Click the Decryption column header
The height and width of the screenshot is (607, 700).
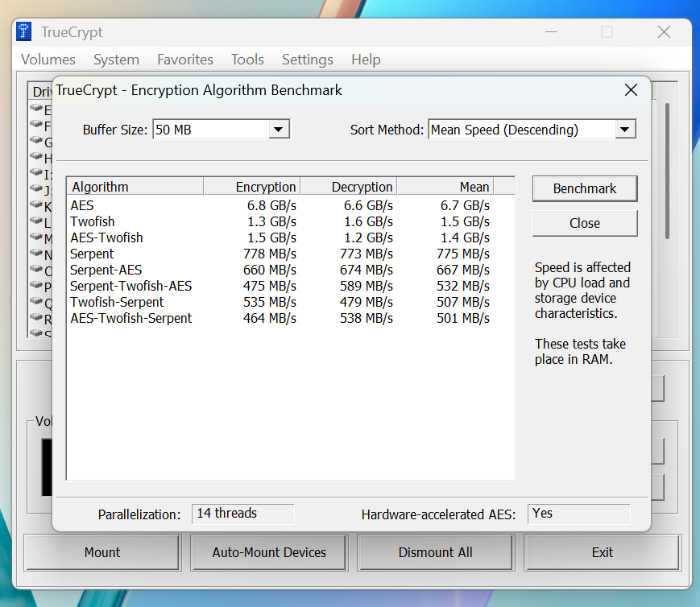348,187
